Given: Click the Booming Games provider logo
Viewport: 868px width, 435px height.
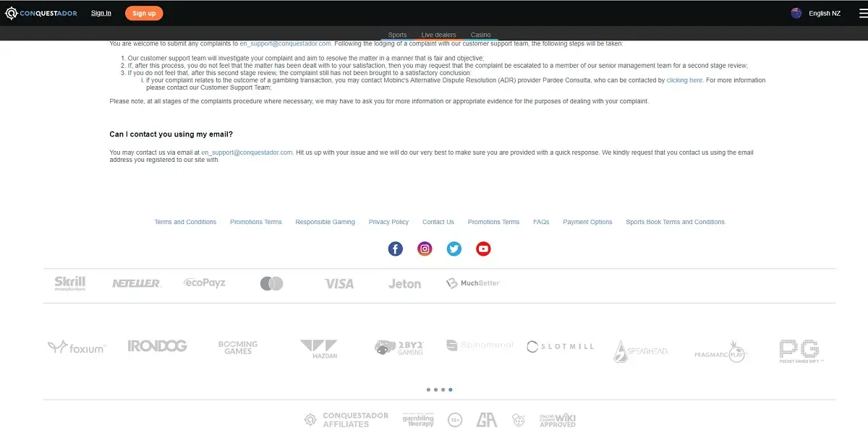Looking at the screenshot, I should coord(238,348).
